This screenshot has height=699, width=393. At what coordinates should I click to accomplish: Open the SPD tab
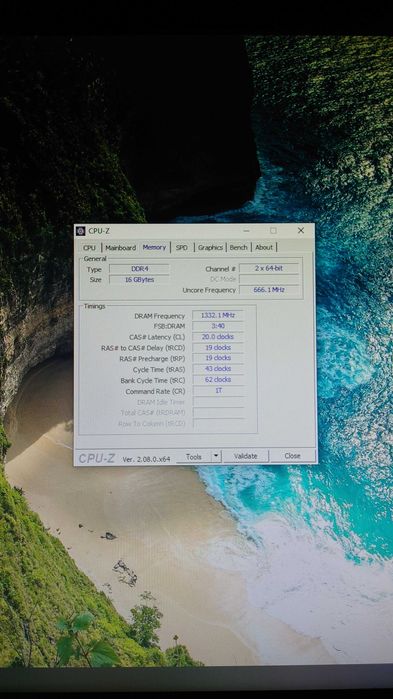182,247
